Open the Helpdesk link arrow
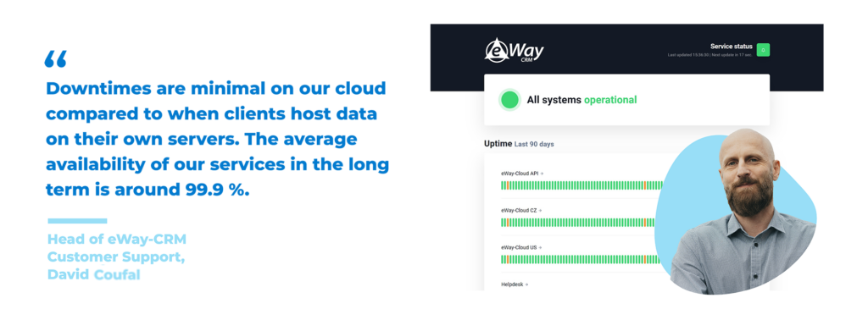 [x=527, y=284]
